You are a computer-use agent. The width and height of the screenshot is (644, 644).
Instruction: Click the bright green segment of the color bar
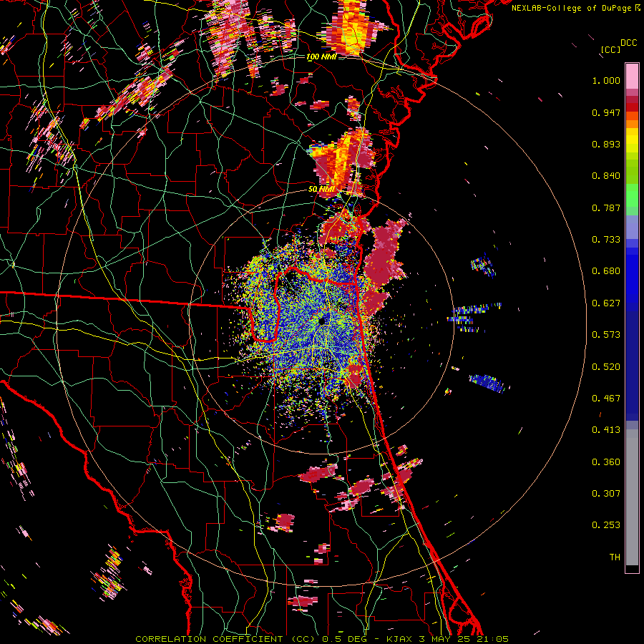pos(632,196)
